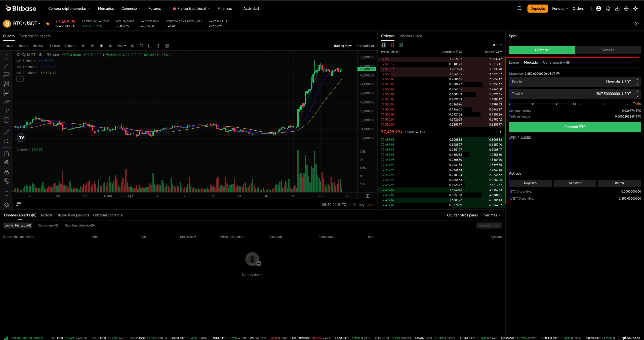Click the orange Depósito button
The width and height of the screenshot is (644, 340).
(538, 9)
